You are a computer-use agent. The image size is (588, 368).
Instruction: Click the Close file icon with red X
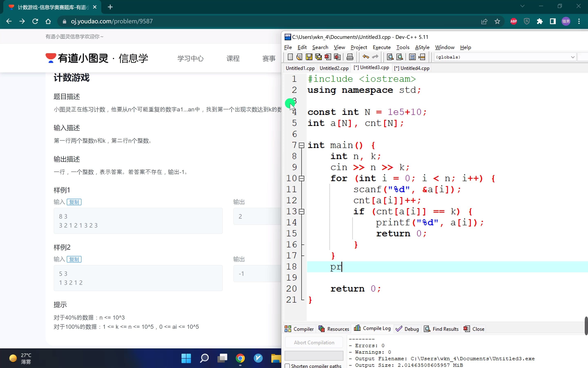[328, 57]
